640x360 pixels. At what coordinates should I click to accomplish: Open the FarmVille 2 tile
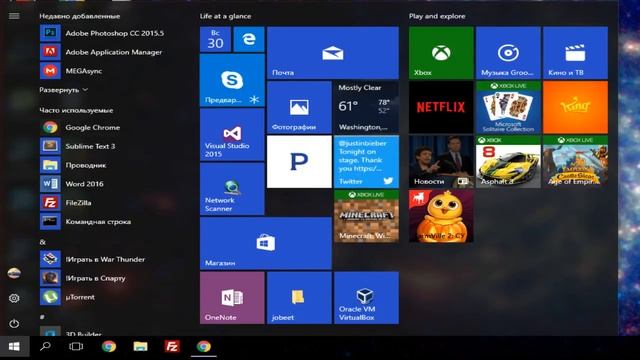pos(441,216)
